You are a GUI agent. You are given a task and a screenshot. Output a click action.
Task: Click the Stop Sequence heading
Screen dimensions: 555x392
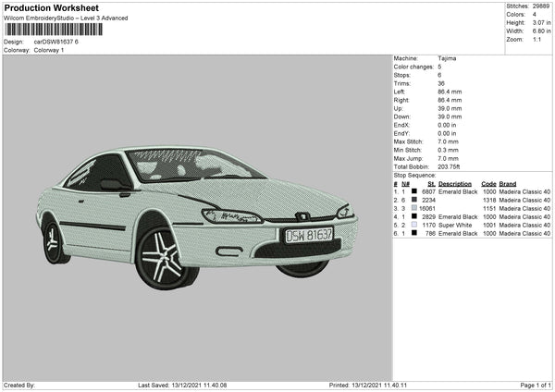coord(414,174)
